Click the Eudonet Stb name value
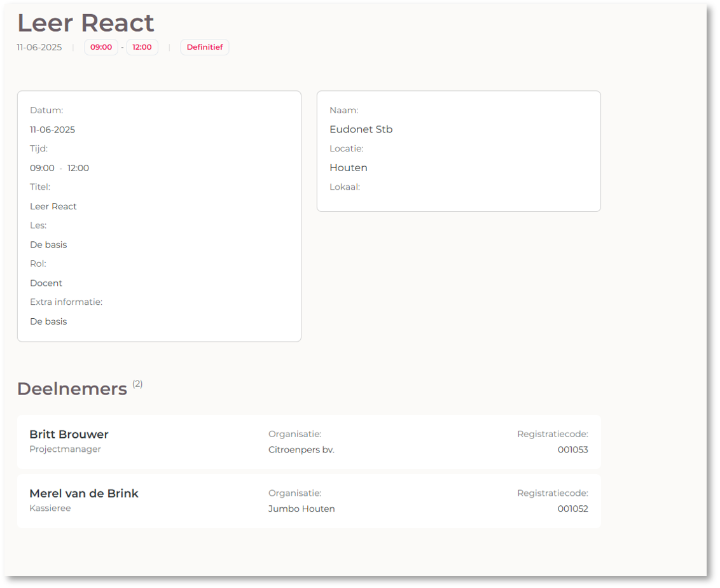The image size is (720, 588). point(361,130)
